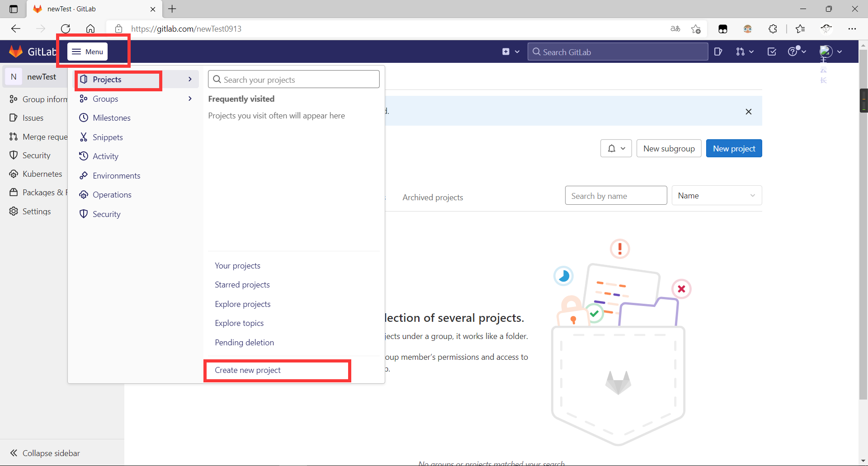Open the Name sort dropdown
868x466 pixels.
click(x=717, y=196)
